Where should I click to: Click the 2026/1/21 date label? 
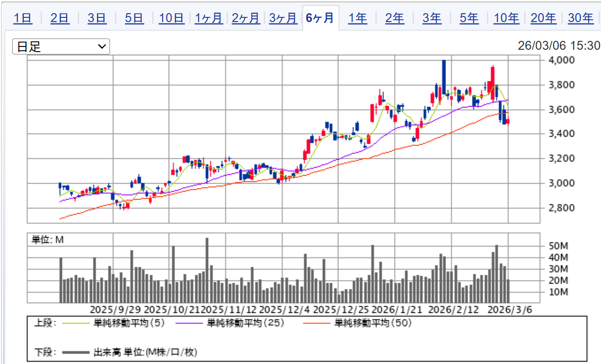[x=397, y=310]
